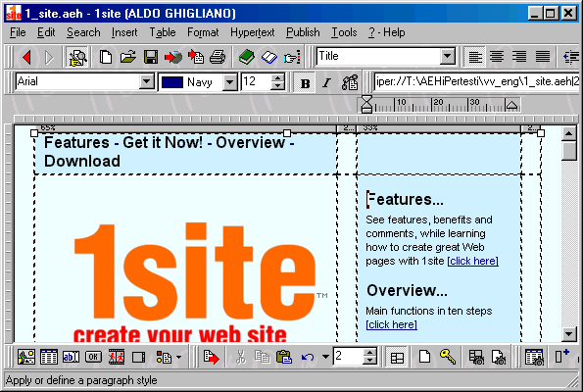Increase the bottom value 2 stepper
The image size is (583, 392).
[369, 352]
